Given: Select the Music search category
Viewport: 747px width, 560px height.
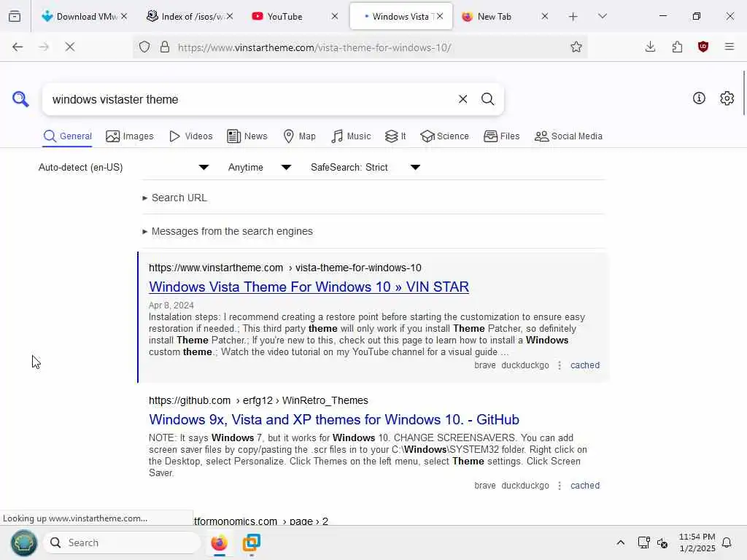Looking at the screenshot, I should [x=351, y=136].
